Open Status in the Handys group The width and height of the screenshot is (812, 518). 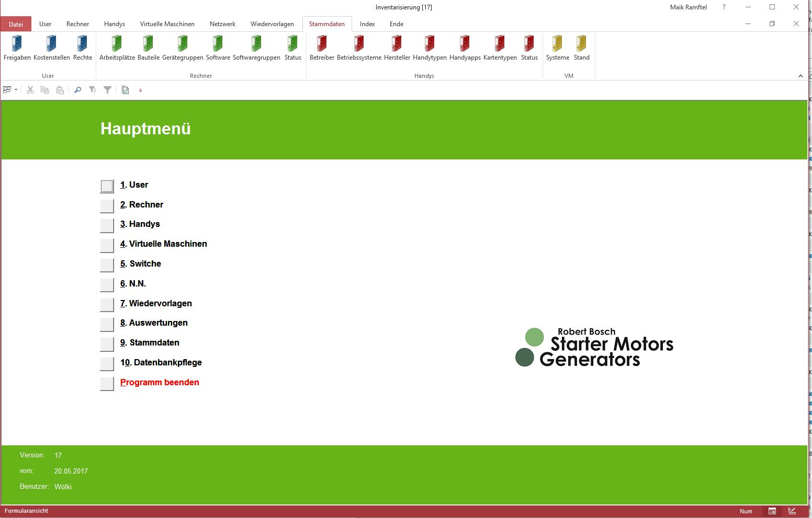pos(529,48)
